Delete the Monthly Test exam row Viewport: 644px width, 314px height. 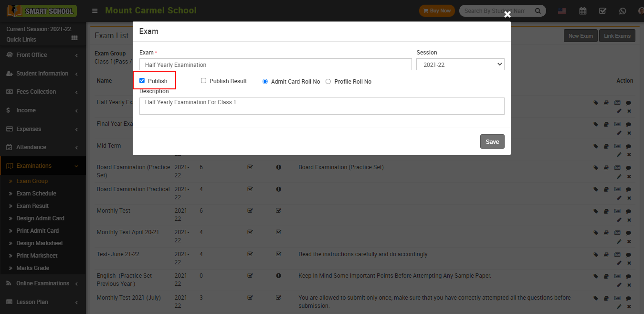click(x=629, y=220)
